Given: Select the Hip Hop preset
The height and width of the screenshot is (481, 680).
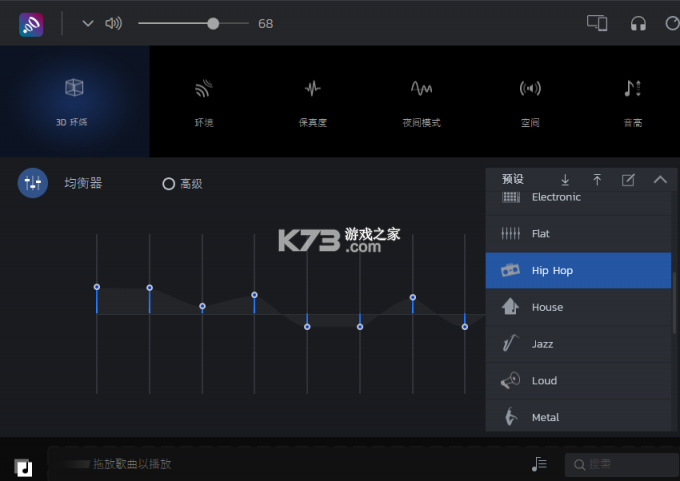Looking at the screenshot, I should coord(579,270).
